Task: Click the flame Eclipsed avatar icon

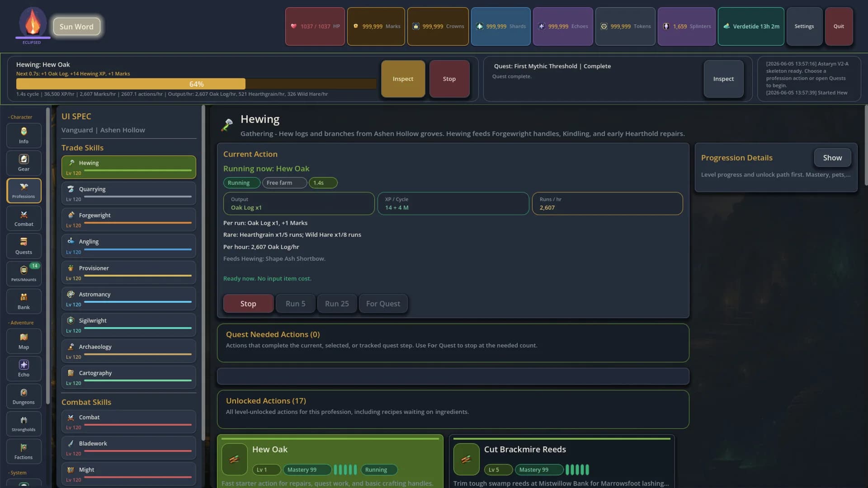Action: (33, 23)
